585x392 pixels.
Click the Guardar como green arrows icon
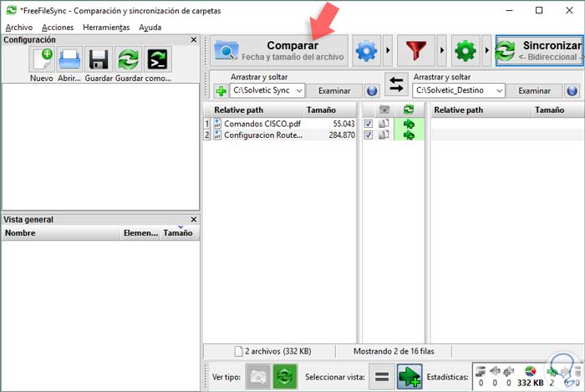(128, 59)
